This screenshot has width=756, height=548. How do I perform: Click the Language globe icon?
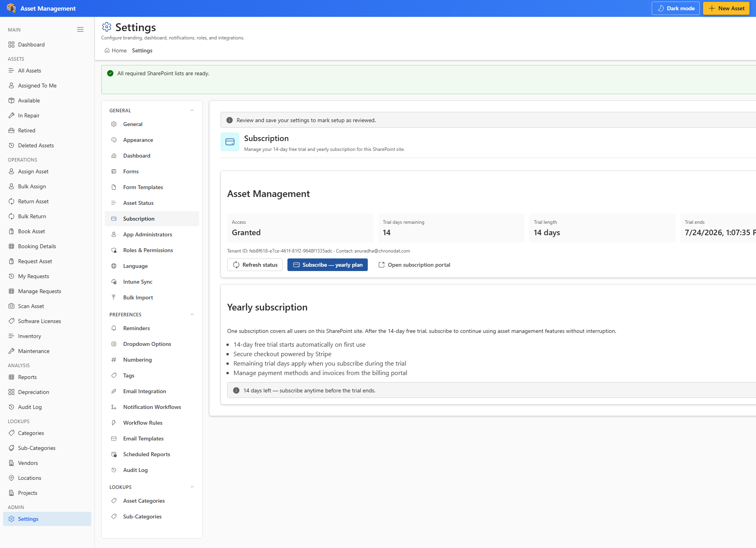(114, 266)
